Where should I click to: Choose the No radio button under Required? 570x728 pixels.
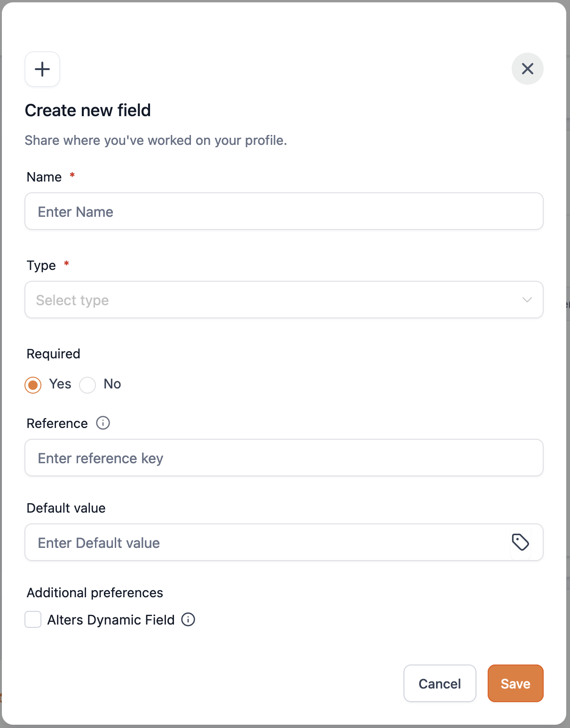pyautogui.click(x=87, y=385)
